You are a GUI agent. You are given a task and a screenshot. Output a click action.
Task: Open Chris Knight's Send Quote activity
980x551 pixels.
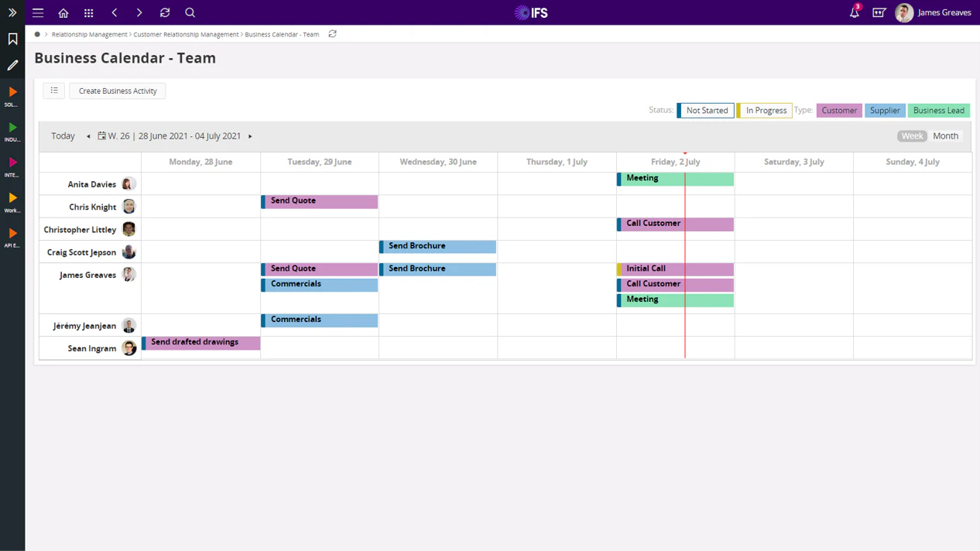(x=319, y=201)
